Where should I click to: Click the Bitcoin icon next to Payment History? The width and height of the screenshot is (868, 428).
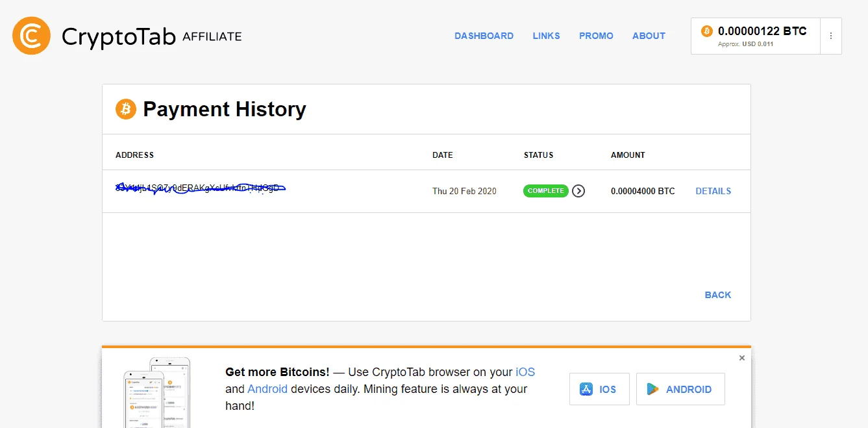[126, 109]
